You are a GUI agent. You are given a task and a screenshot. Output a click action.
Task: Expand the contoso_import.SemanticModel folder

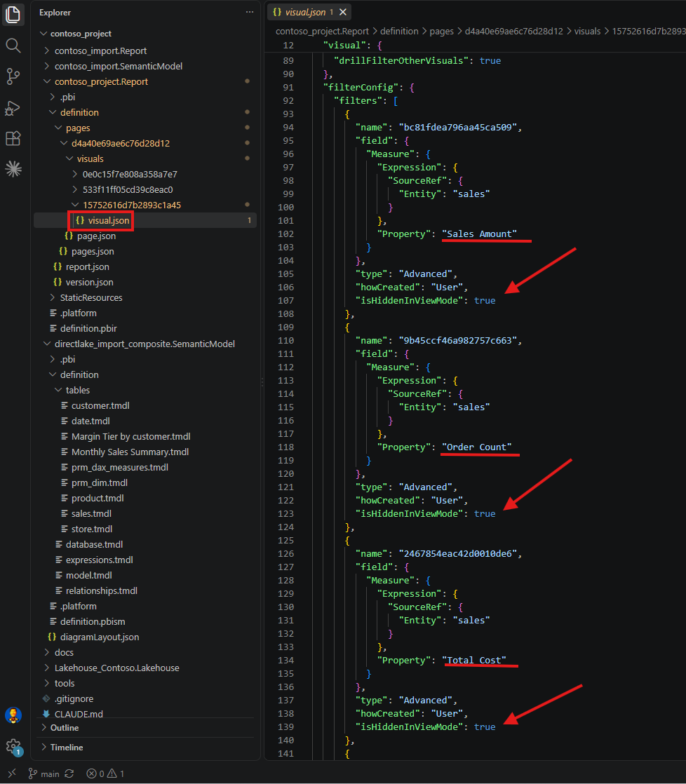pos(118,66)
